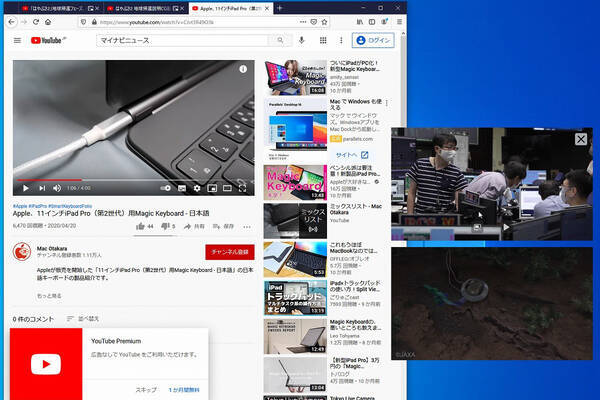This screenshot has height=400, width=600.
Task: Open the 並べ替え comment sort dropdown
Action: (83, 318)
